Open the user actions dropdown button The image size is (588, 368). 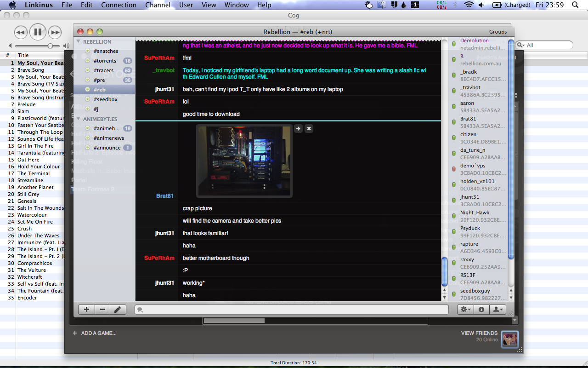point(498,310)
